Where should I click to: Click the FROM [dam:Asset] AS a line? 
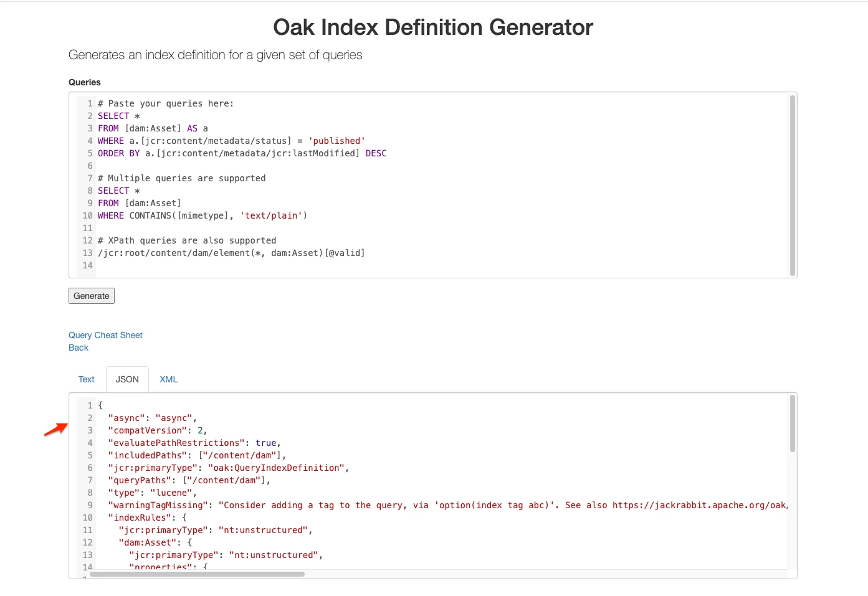point(153,128)
